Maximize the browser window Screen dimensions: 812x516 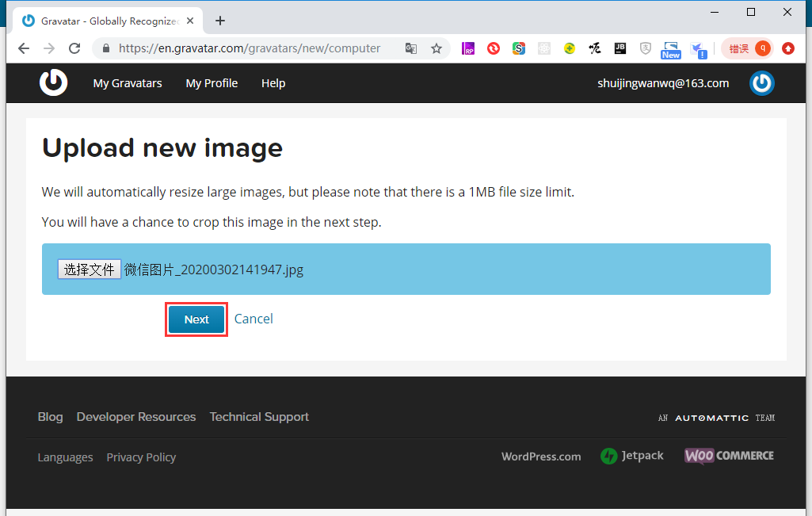751,12
